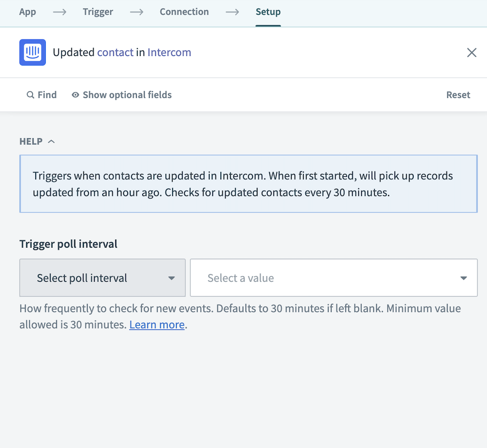487x448 pixels.
Task: Click the arrow between Connection and Setup
Action: point(232,12)
